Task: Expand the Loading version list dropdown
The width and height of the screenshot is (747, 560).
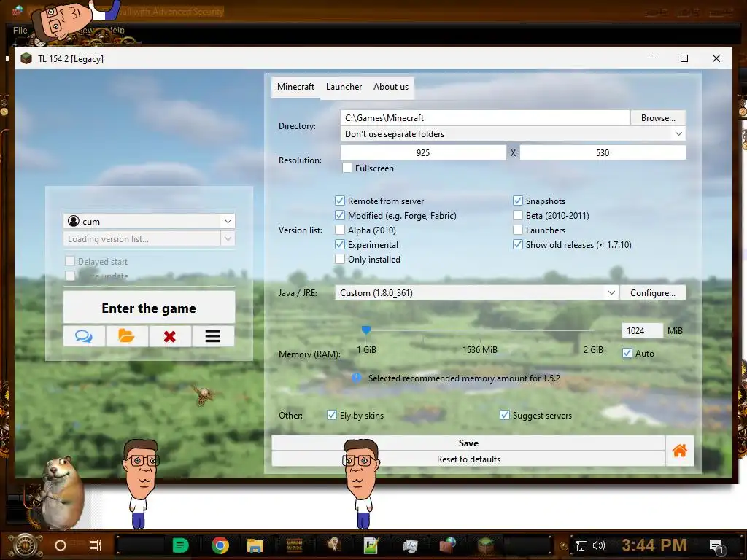Action: point(228,238)
